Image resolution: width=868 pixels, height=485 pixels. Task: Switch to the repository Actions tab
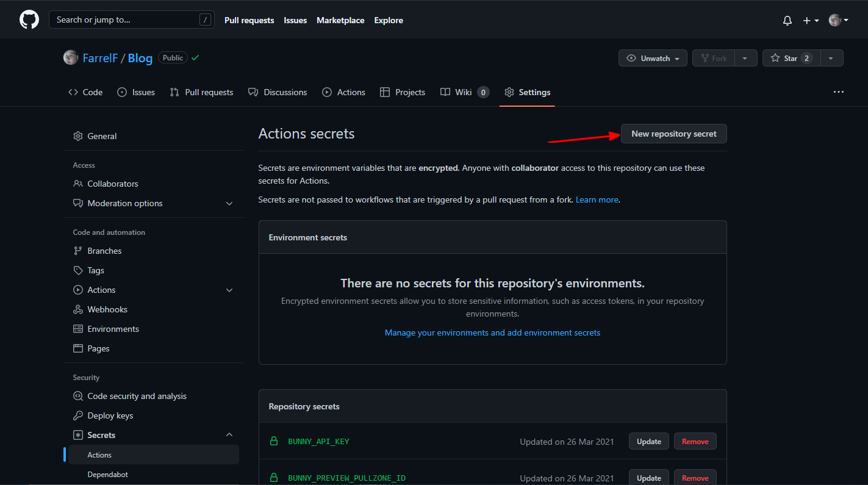[343, 92]
